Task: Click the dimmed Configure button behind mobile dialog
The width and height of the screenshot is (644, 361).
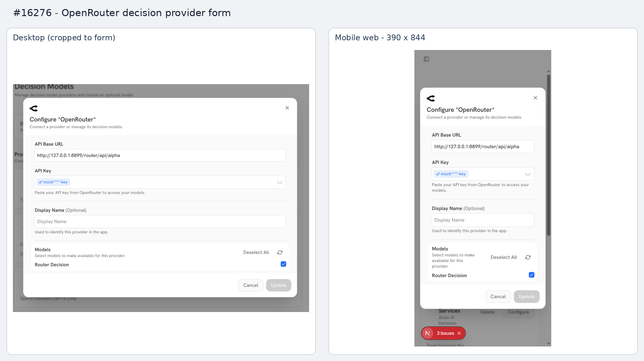Action: pos(518,312)
